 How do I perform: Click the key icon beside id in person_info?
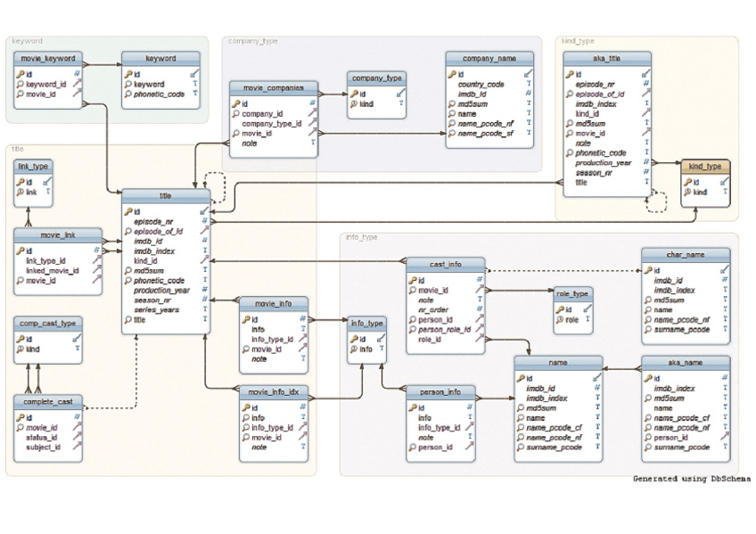412,407
